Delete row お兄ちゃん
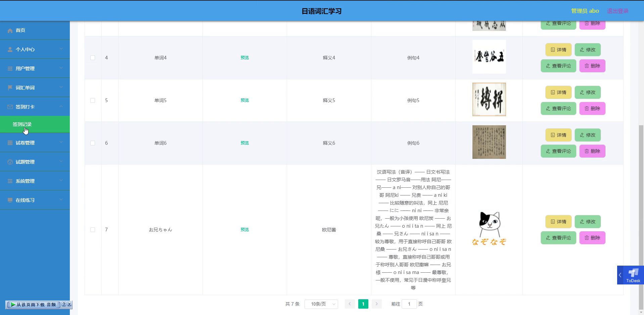The height and width of the screenshot is (315, 644). point(592,238)
